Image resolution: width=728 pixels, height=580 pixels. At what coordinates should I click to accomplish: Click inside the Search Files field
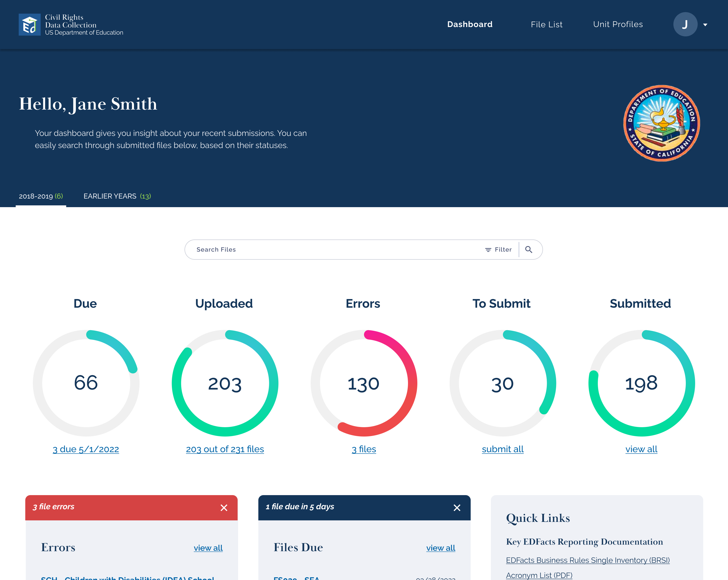click(304, 250)
